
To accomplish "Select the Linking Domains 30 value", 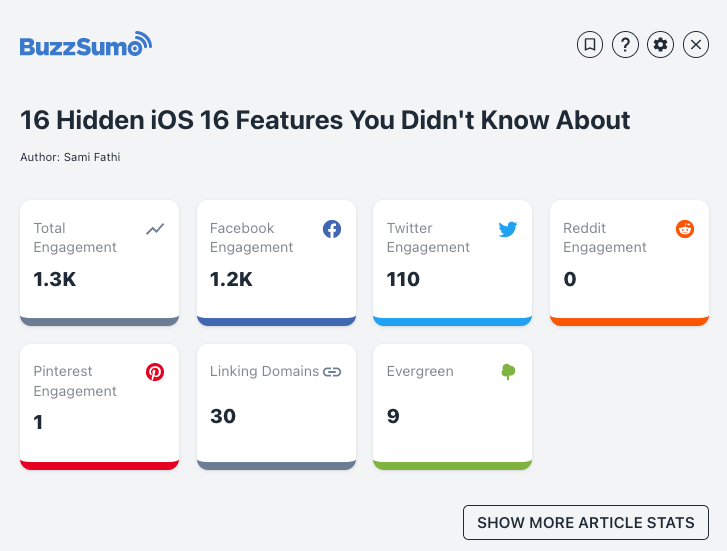I will click(223, 416).
